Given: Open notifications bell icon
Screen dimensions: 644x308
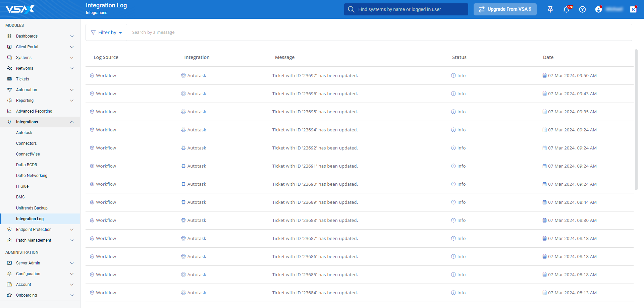Looking at the screenshot, I should point(567,9).
